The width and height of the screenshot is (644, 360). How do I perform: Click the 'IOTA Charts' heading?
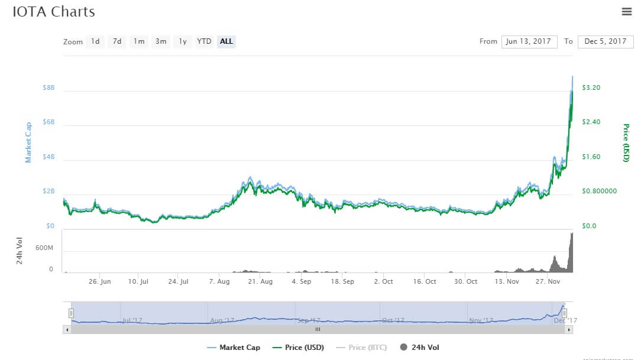click(54, 11)
